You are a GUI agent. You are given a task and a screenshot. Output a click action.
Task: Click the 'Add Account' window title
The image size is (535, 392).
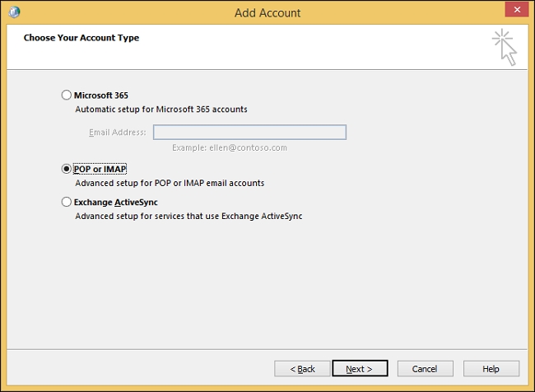point(267,13)
